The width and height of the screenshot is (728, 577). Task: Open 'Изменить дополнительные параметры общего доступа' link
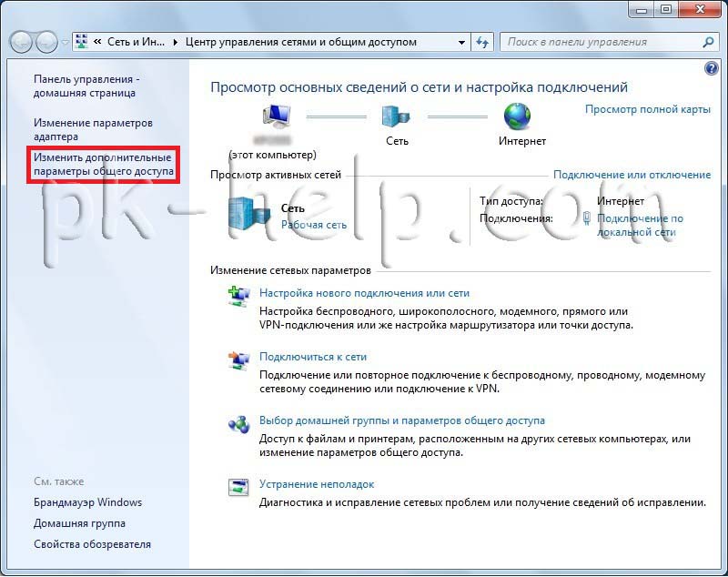103,165
